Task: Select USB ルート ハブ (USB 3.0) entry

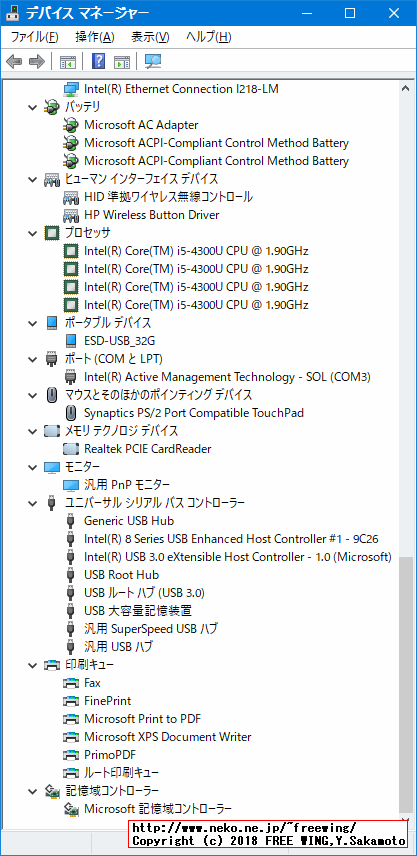Action: tap(145, 593)
